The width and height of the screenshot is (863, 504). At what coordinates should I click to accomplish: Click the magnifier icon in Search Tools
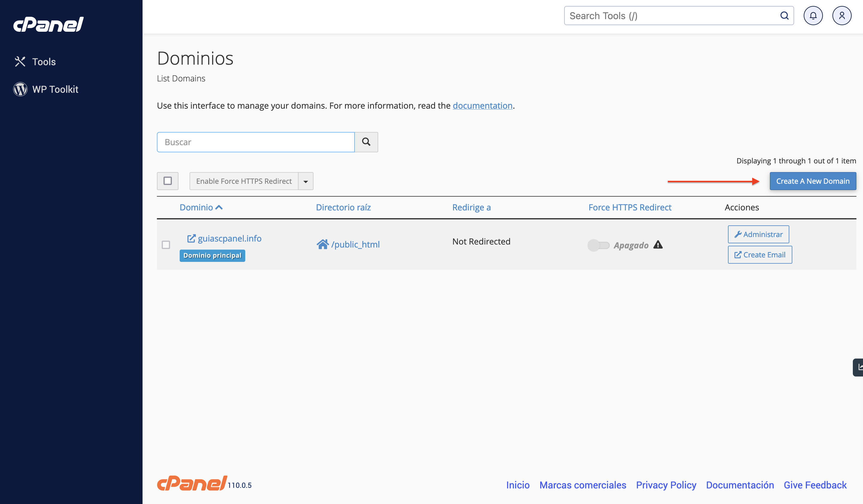pos(784,16)
